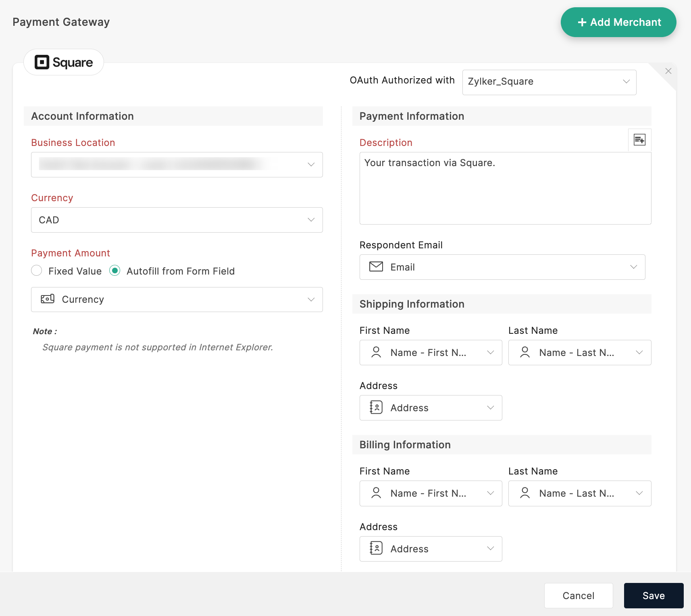The width and height of the screenshot is (691, 616).
Task: Select the Fixed Value radio option
Action: [37, 271]
